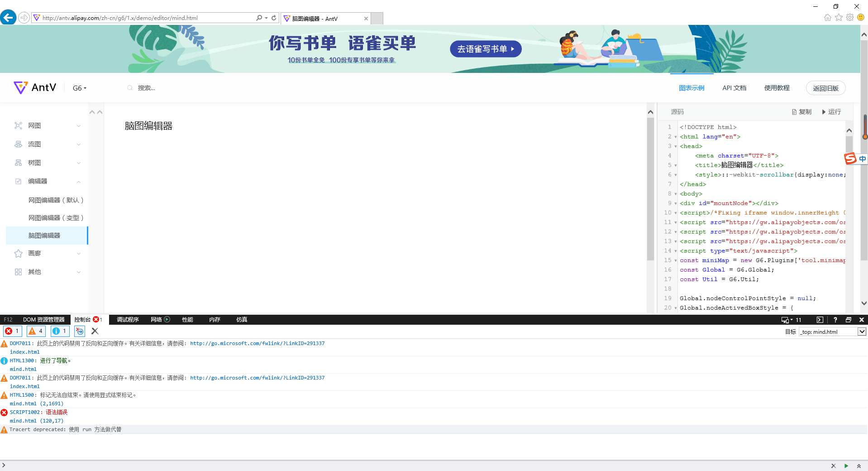The image size is (868, 471).
Task: Run console script with green play icon
Action: point(846,466)
